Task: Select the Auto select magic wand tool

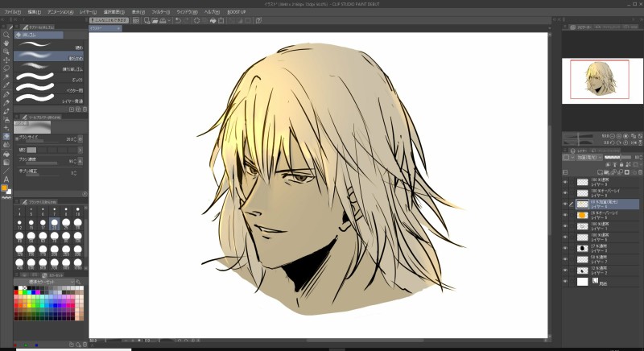Action: coord(6,77)
